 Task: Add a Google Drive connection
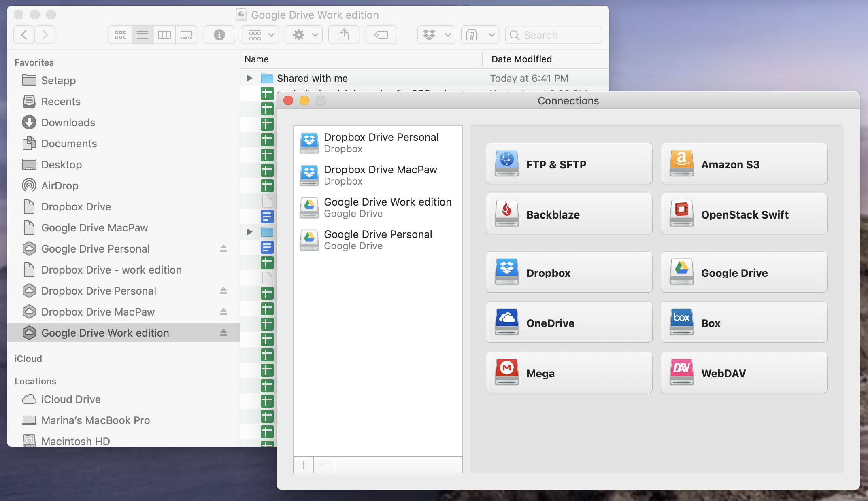click(744, 272)
